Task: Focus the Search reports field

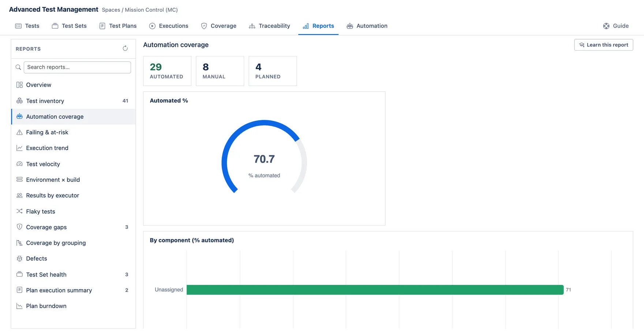Action: pyautogui.click(x=77, y=67)
